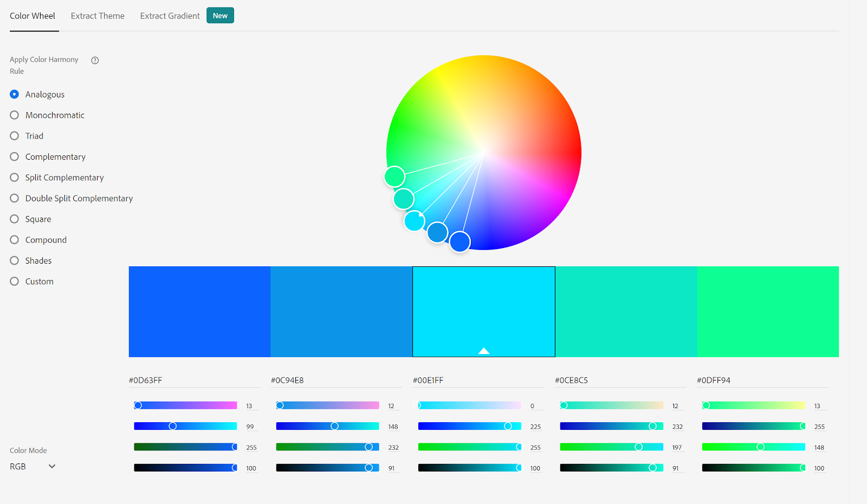The height and width of the screenshot is (504, 867).
Task: Open the color harmony rule help icon
Action: (x=95, y=60)
